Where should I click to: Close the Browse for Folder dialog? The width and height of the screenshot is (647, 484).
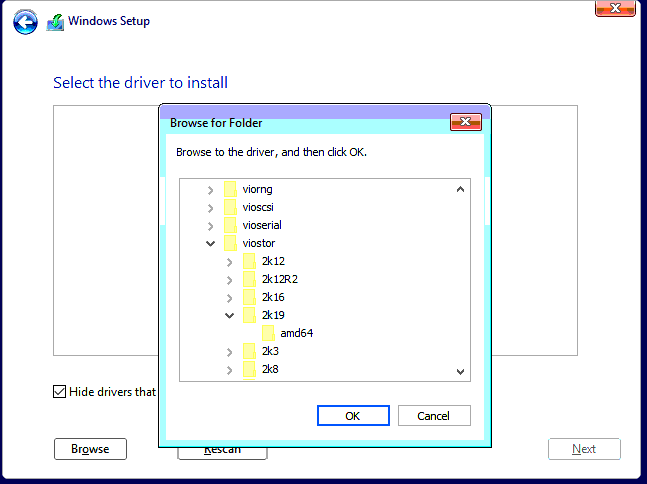466,122
